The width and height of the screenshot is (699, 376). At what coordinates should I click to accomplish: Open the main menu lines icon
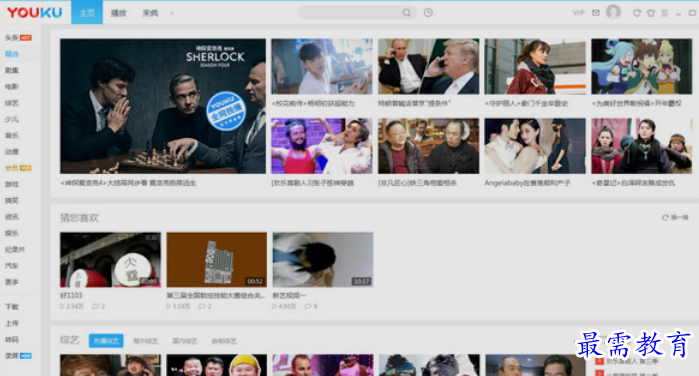click(x=665, y=13)
